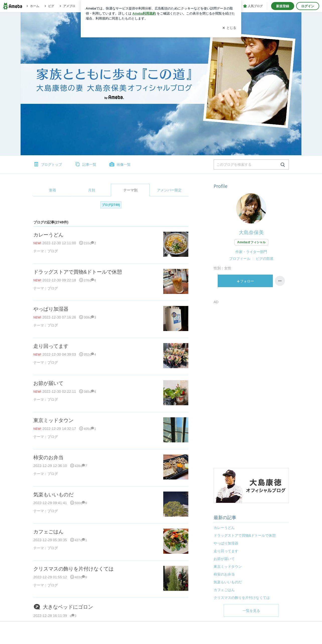Open article ドラッグストアで買物&ドトールで休憩
Image resolution: width=322 pixels, height=644 pixels.
tap(78, 272)
